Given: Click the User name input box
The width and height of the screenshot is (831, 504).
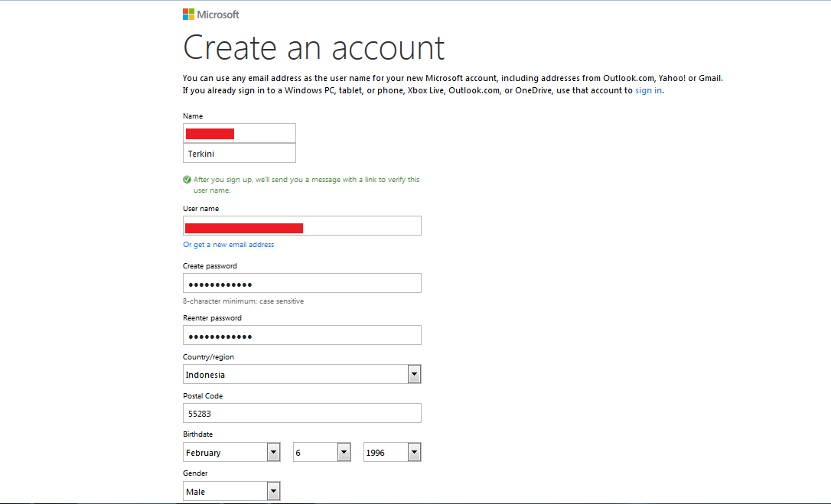Looking at the screenshot, I should (301, 226).
